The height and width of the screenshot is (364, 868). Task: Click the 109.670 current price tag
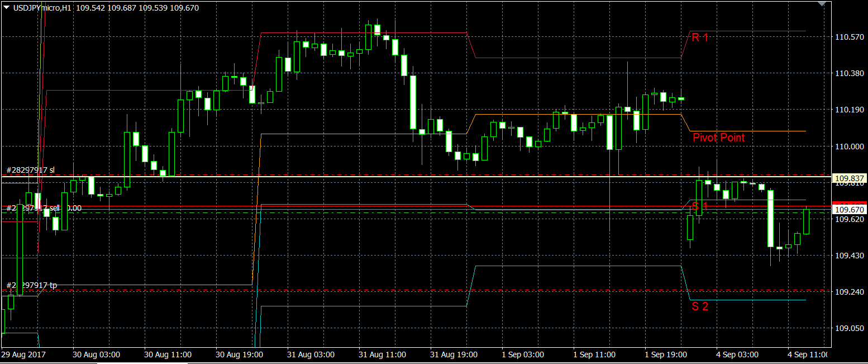pyautogui.click(x=849, y=209)
